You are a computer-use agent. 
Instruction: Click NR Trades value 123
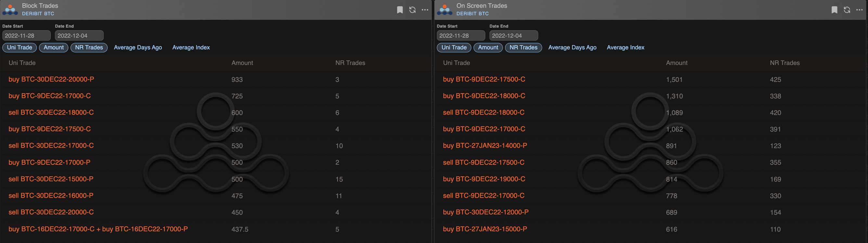tap(775, 146)
